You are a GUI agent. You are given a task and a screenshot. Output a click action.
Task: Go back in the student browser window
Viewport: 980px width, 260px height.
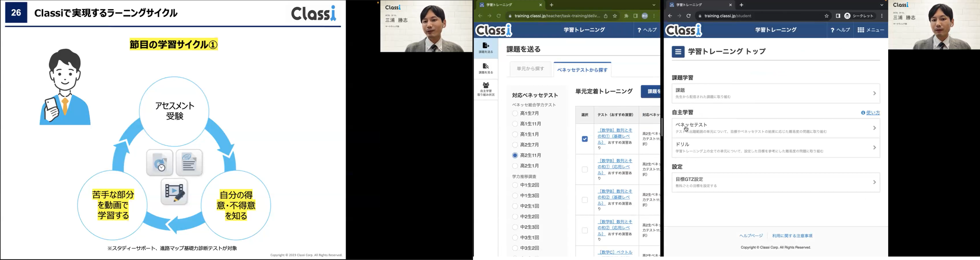tap(670, 16)
